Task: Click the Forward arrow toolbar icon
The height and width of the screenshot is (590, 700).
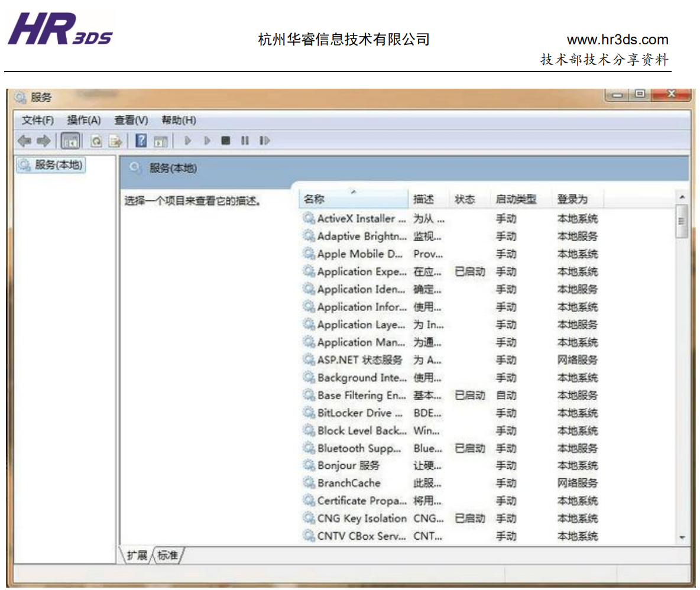Action: tap(44, 141)
